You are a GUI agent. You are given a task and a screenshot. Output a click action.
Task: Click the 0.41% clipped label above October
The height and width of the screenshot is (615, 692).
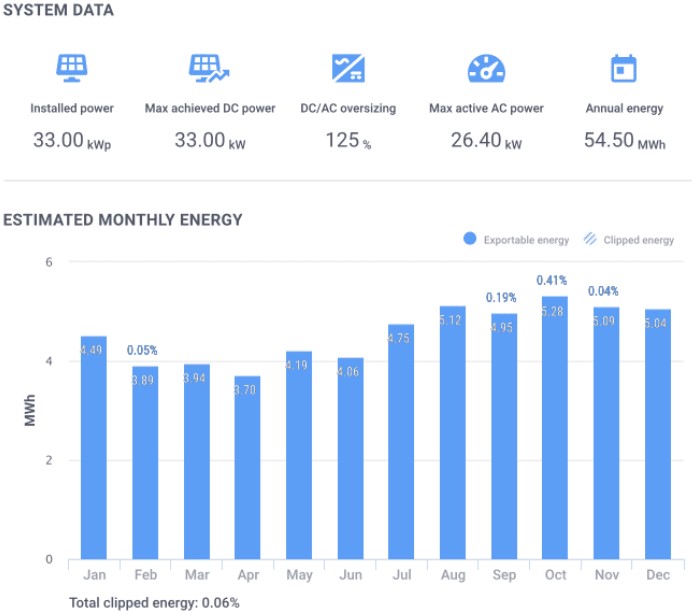[x=552, y=281]
